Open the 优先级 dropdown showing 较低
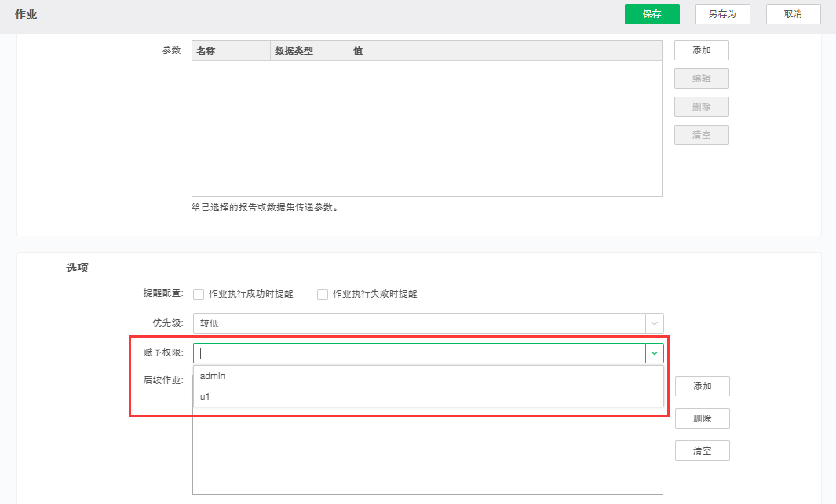 pos(428,323)
